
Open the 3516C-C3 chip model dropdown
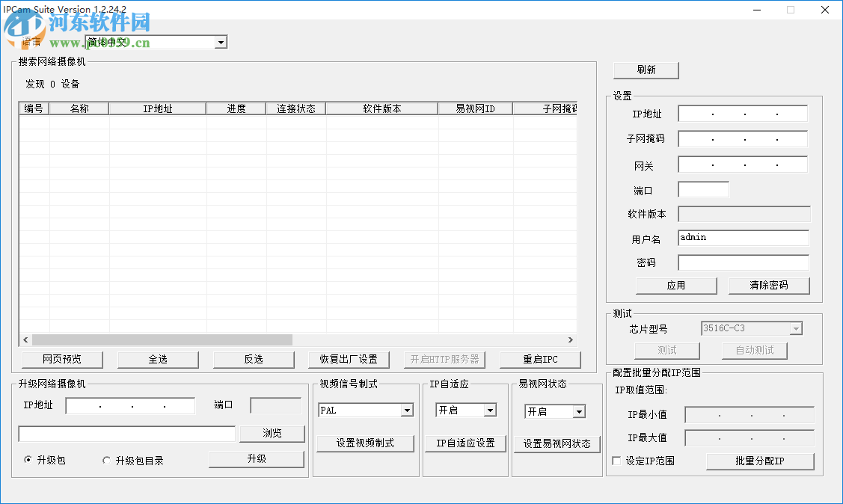pyautogui.click(x=797, y=328)
